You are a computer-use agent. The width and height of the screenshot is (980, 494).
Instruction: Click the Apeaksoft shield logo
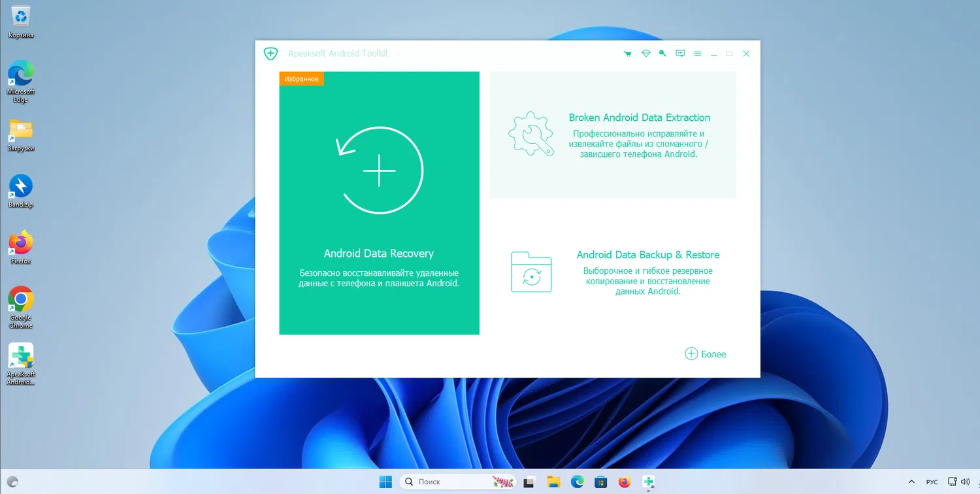point(270,54)
